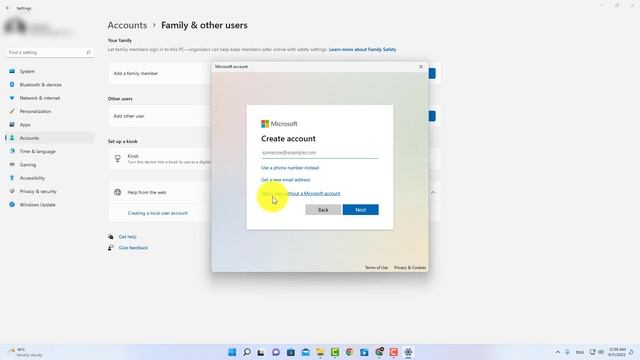Viewport: 640px width, 360px height.
Task: Choose to add user without Microsoft account
Action: 300,193
